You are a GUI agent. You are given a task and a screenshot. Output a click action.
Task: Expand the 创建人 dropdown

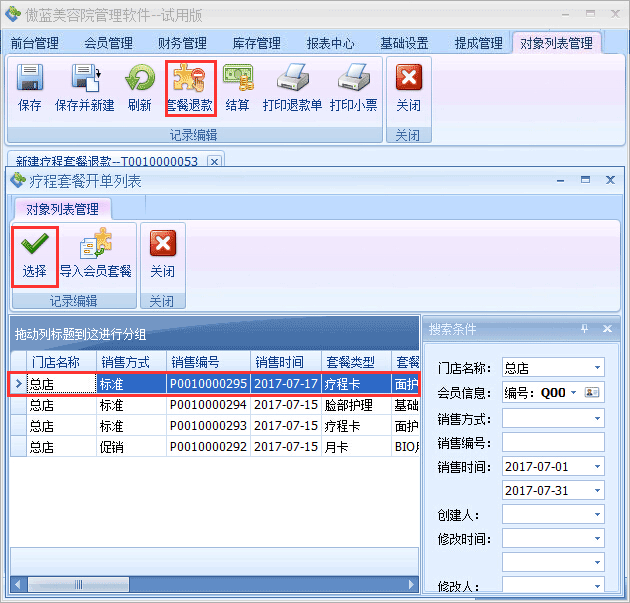(597, 514)
